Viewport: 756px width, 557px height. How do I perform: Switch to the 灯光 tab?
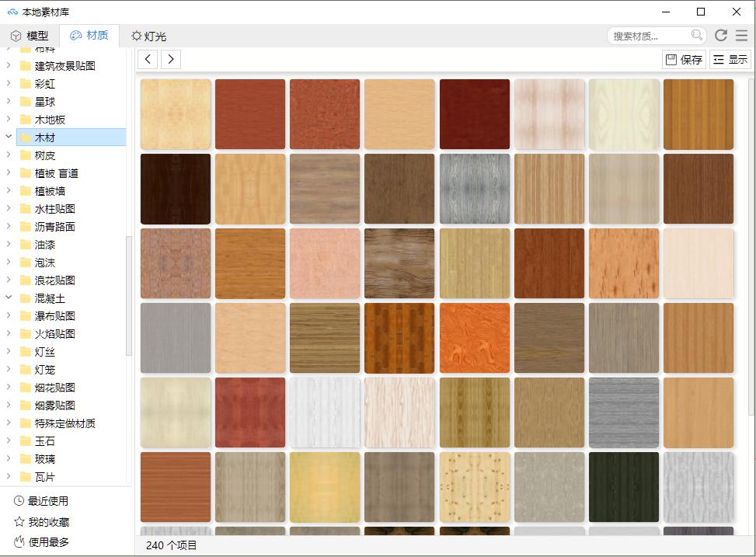(148, 36)
